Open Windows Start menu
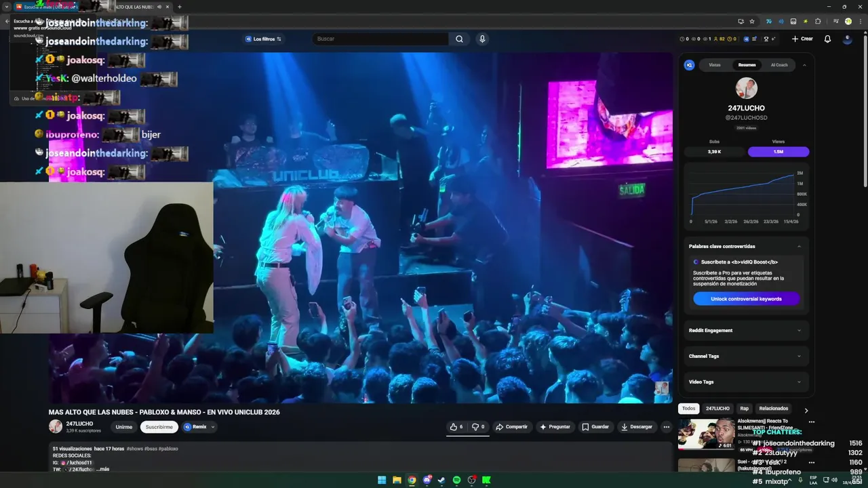Image resolution: width=868 pixels, height=488 pixels. tap(382, 480)
